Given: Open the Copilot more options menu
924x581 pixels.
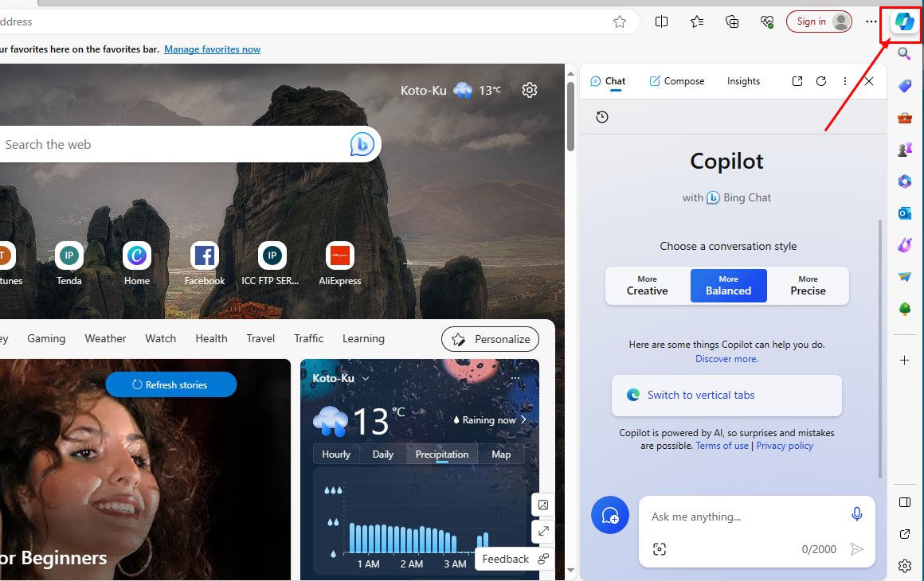Looking at the screenshot, I should click(x=844, y=80).
